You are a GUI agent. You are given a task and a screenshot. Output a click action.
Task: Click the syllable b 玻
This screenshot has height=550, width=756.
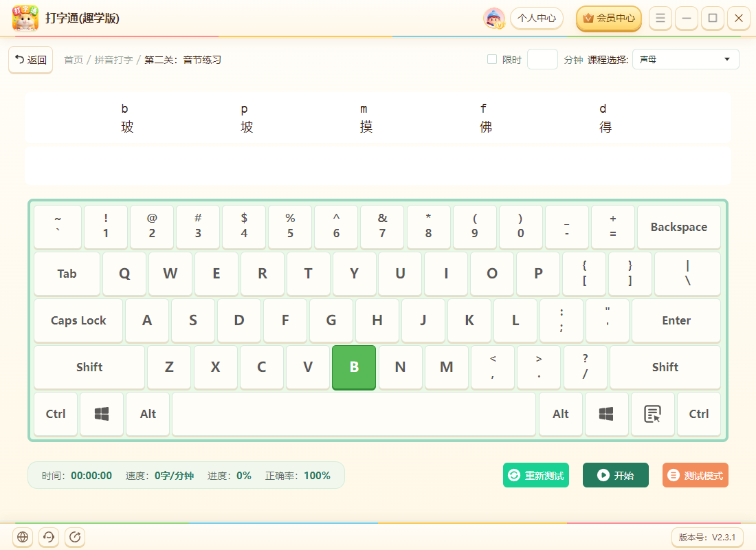point(127,119)
